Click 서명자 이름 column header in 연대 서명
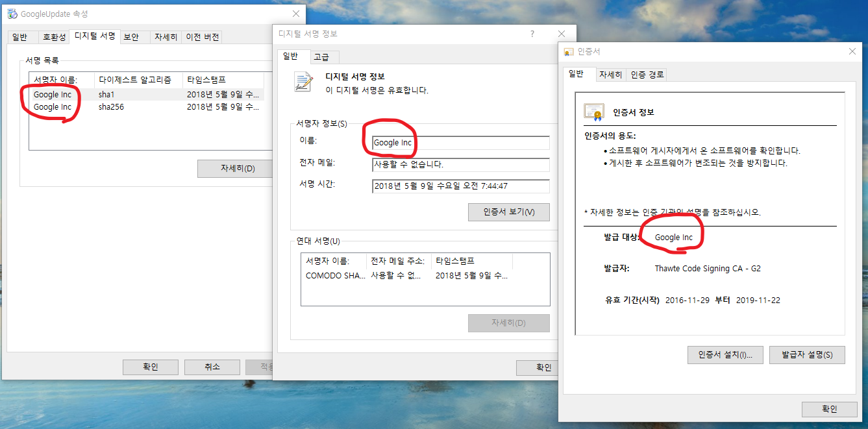The image size is (868, 429). 334,261
